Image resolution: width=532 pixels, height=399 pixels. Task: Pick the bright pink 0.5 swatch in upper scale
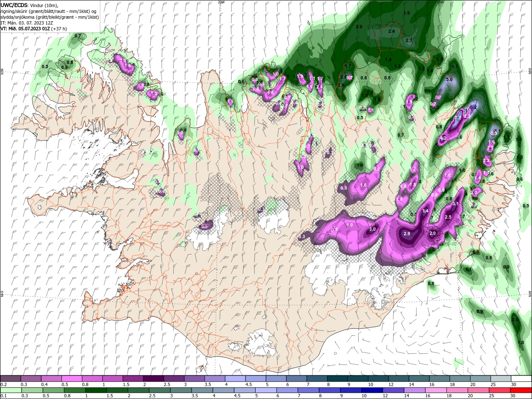[x=71, y=379]
